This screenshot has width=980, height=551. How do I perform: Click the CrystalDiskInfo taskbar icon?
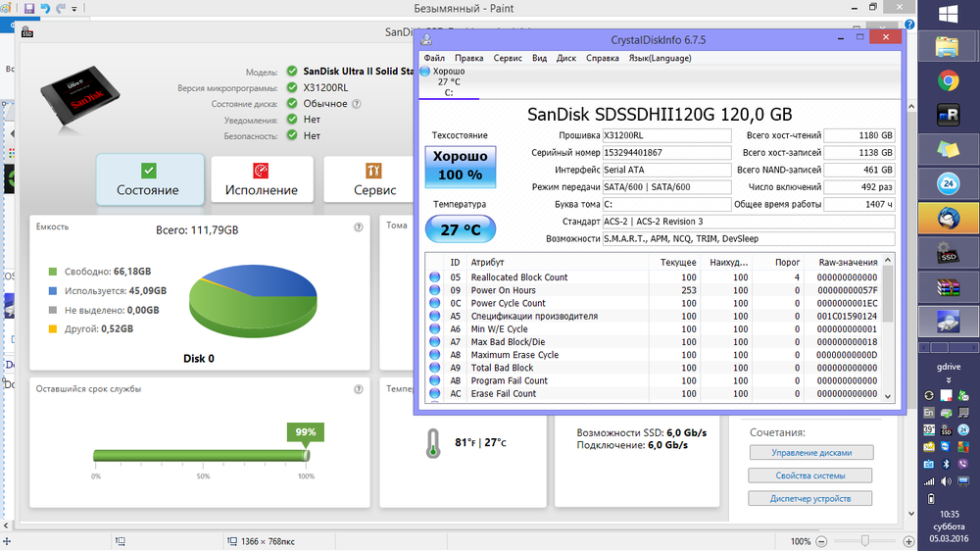click(x=948, y=322)
